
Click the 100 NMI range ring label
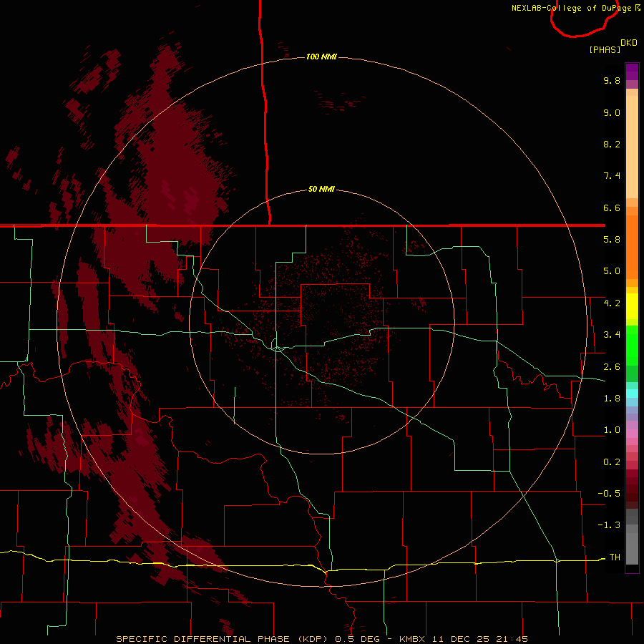coord(321,57)
